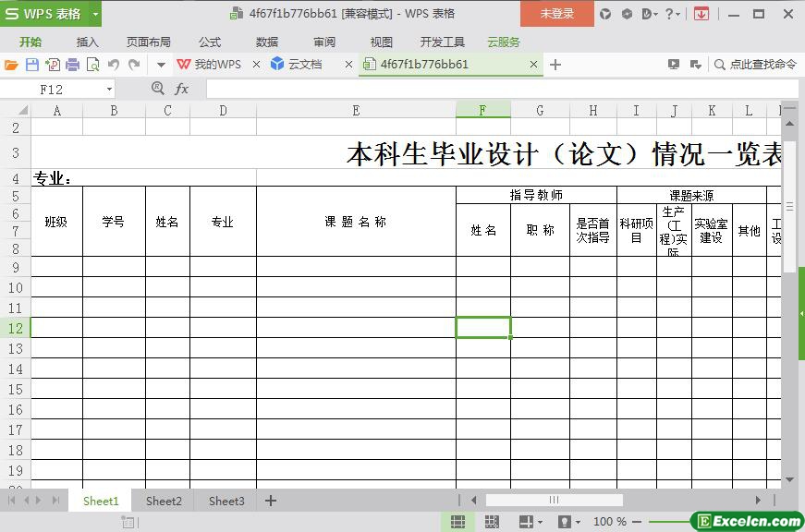This screenshot has width=805, height=532.
Task: Click the horizontal scrollbar thumb
Action: pyautogui.click(x=554, y=500)
